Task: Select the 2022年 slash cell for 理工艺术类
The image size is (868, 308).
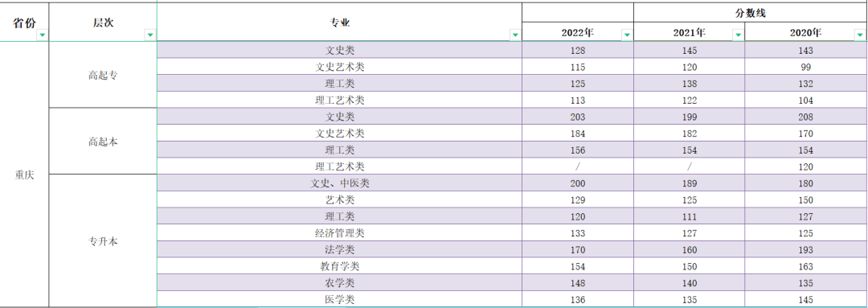Action: 578,166
